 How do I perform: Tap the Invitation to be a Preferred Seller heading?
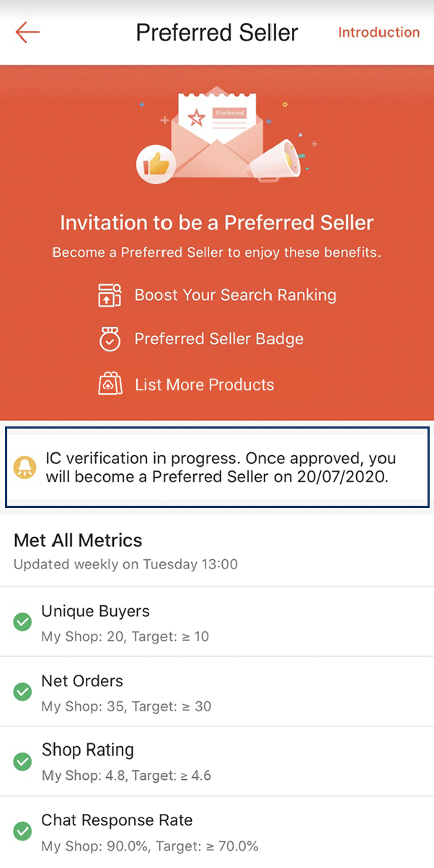tap(217, 222)
